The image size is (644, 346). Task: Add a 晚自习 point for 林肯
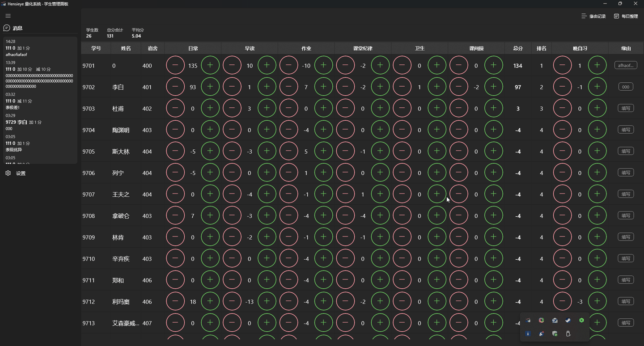[x=597, y=237]
